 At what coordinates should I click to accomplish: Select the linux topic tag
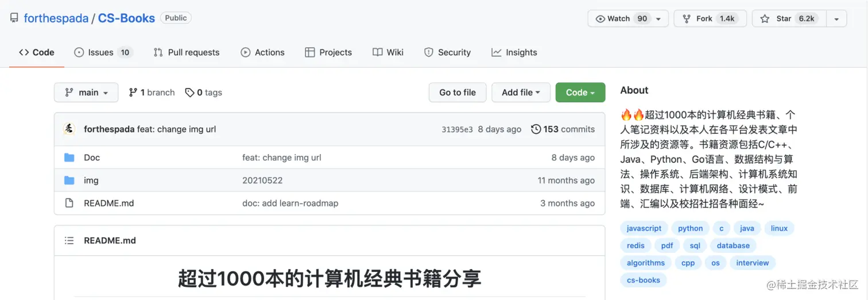779,228
